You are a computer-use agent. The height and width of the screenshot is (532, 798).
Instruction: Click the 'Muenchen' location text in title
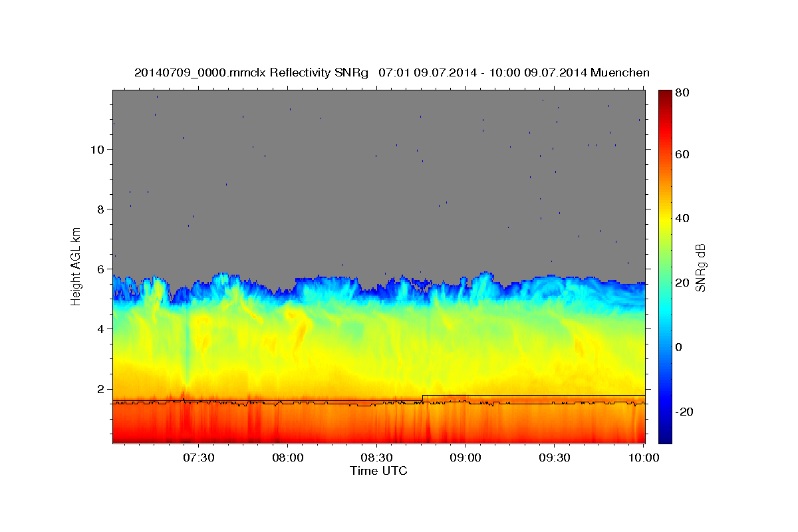619,72
